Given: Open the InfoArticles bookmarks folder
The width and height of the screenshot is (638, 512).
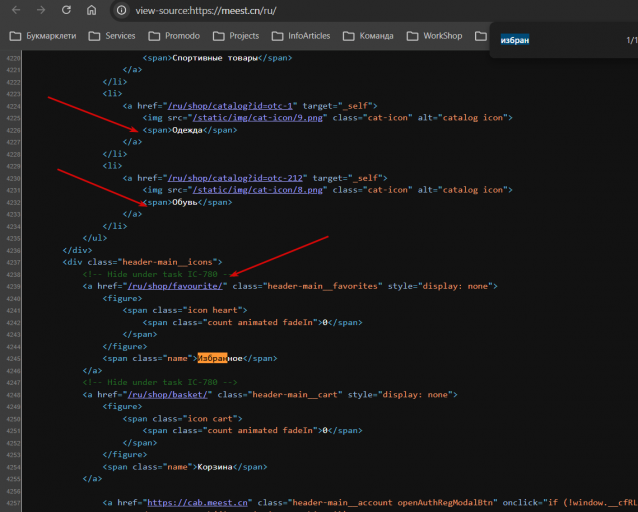Looking at the screenshot, I should tap(301, 36).
